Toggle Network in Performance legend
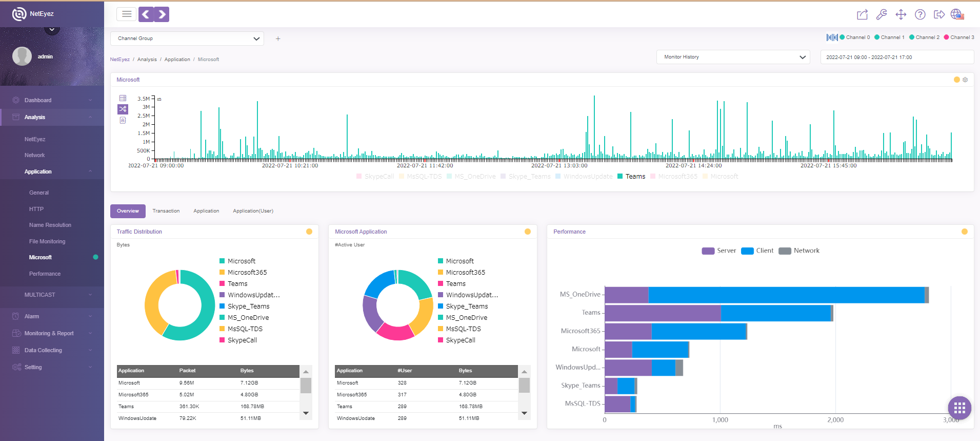Viewport: 980px width, 441px height. tap(799, 251)
